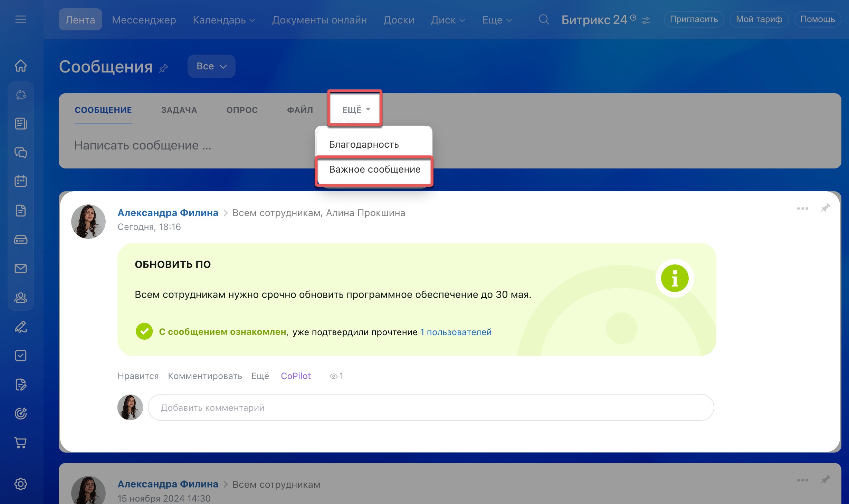Click the Добавить комментарий field
Screen dimensions: 849x504
point(431,407)
